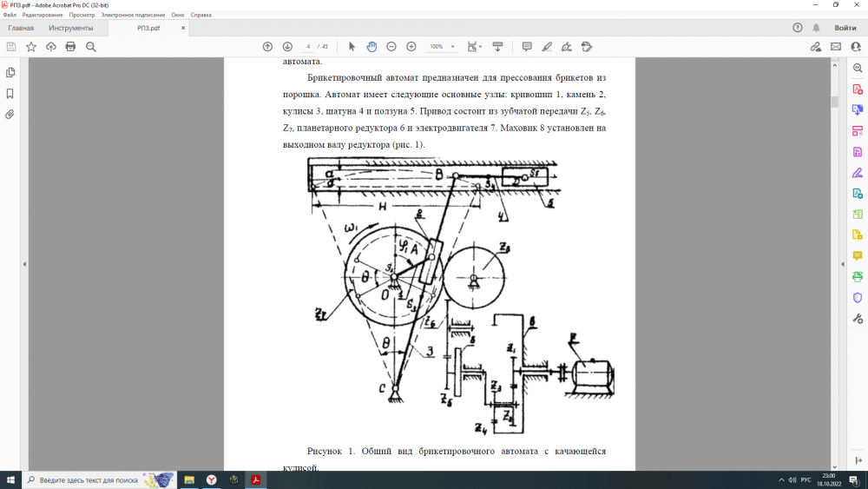The width and height of the screenshot is (868, 489).
Task: Open the Add Comment note tool
Action: click(527, 46)
